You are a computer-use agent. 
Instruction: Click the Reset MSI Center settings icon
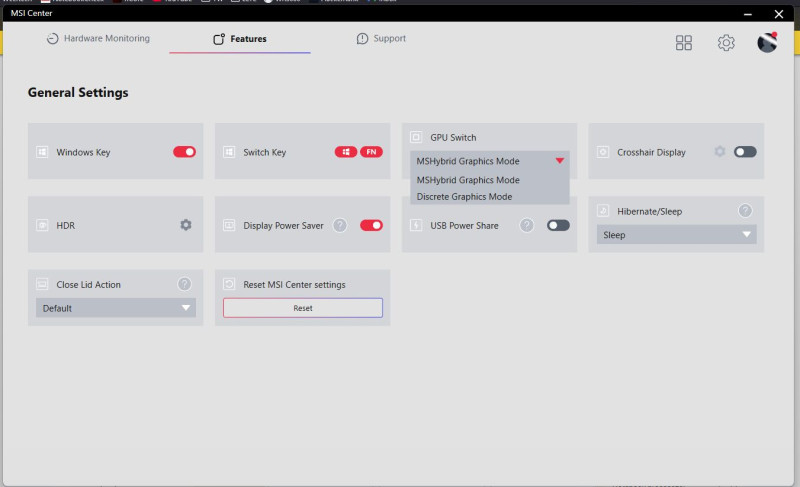(229, 284)
